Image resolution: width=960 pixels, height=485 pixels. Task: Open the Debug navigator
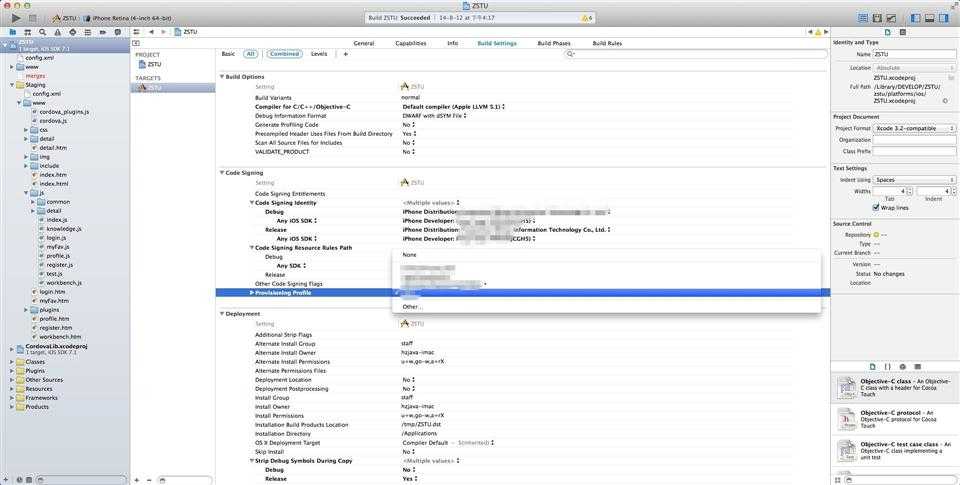[x=88, y=32]
